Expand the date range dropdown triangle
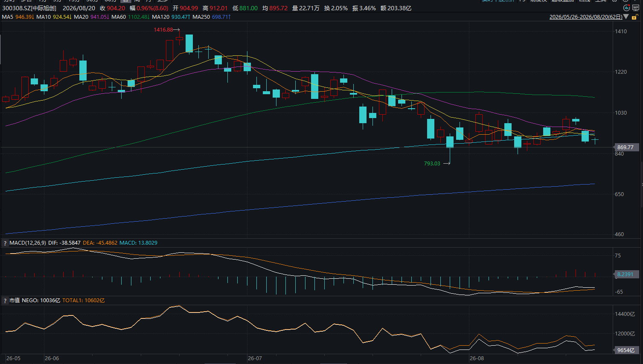This screenshot has width=643, height=364. tap(626, 17)
